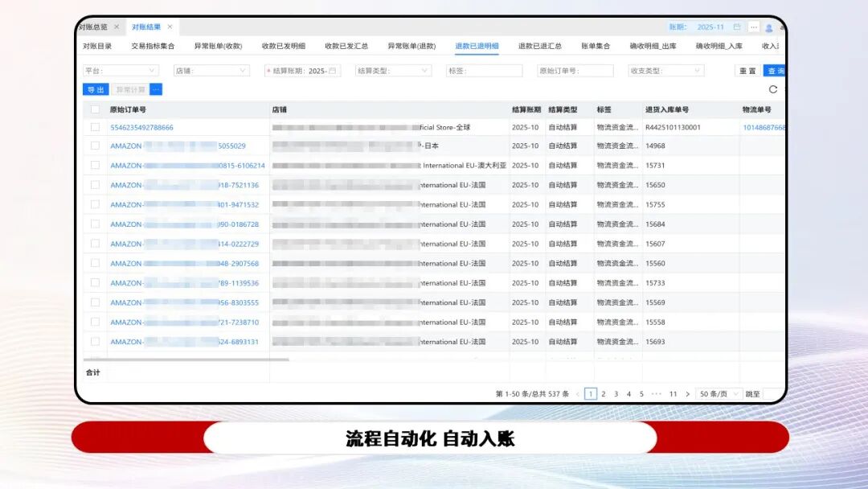Image resolution: width=868 pixels, height=489 pixels.
Task: Click the user avatar icon top right
Action: click(x=769, y=27)
